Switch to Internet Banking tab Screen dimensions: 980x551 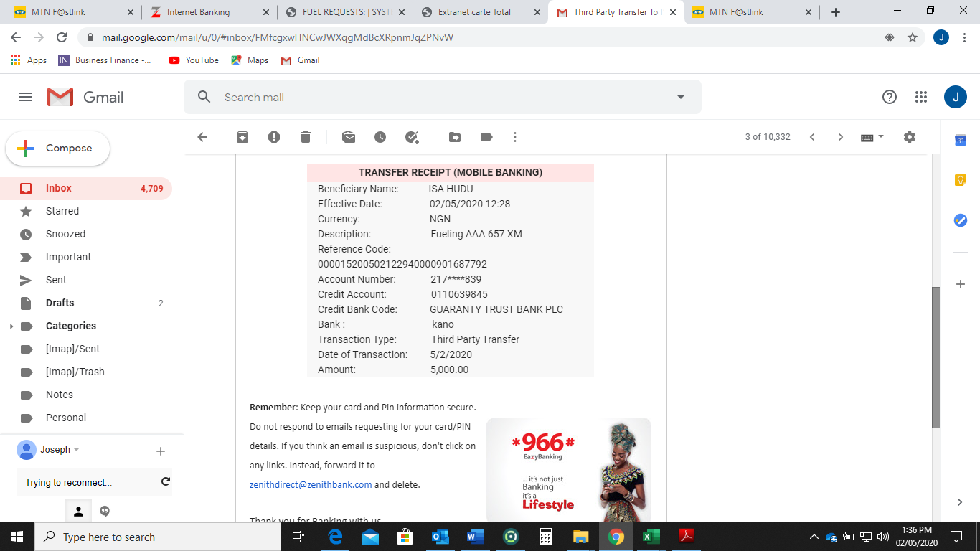click(x=208, y=12)
